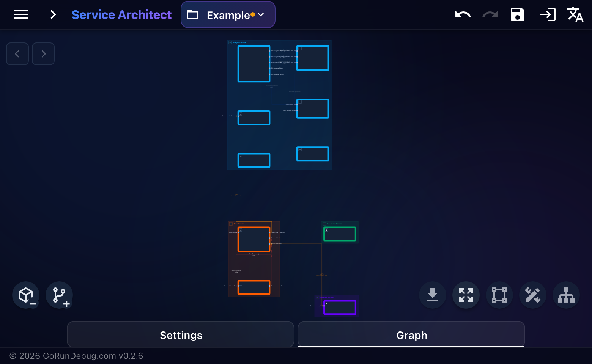Image resolution: width=592 pixels, height=364 pixels.
Task: Collapse the Order Service group
Action: coord(231,224)
